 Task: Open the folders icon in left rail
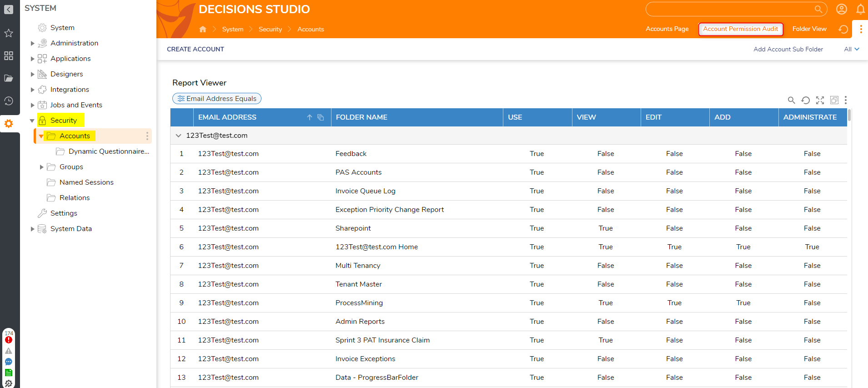pos(9,78)
